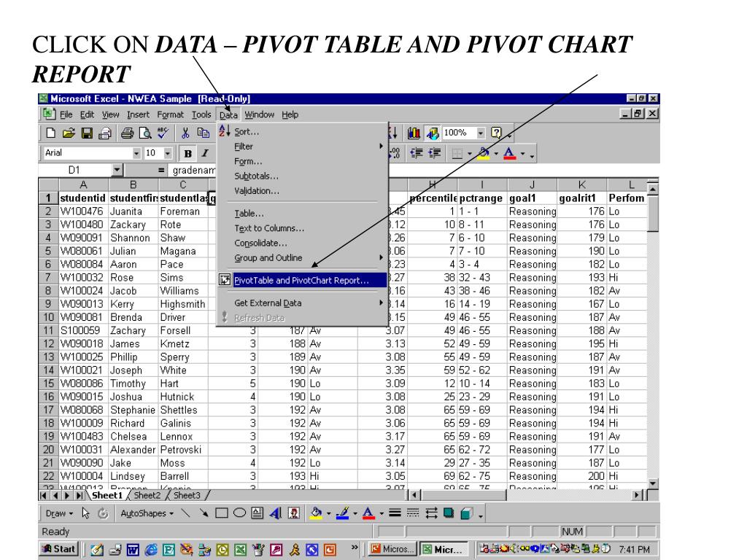
Task: Select cell containing W100476
Action: pyautogui.click(x=83, y=211)
